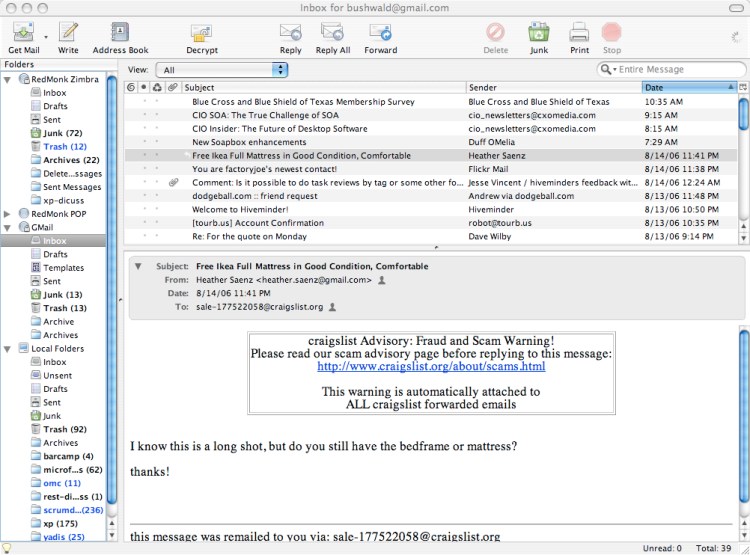Click the Delete toolbar icon
Image resolution: width=750 pixels, height=555 pixels.
pyautogui.click(x=495, y=33)
